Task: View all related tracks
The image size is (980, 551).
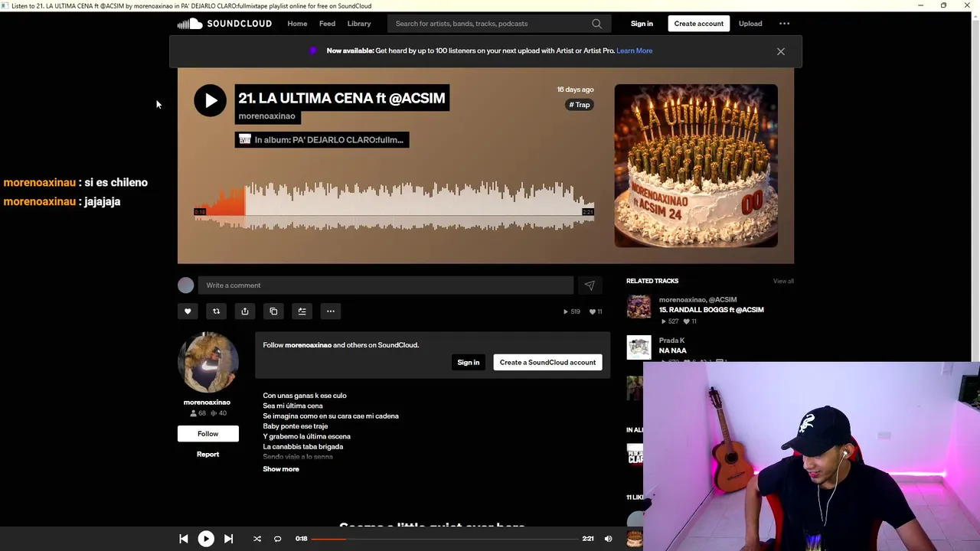Action: tap(783, 281)
